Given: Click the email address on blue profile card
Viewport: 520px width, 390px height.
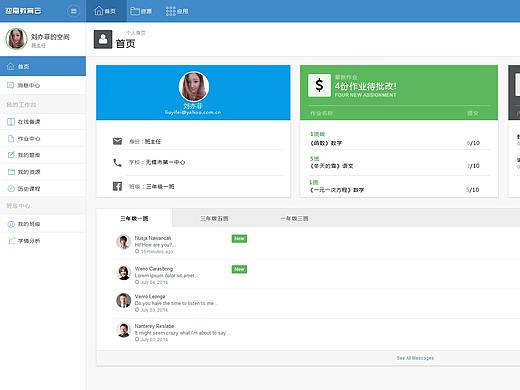Looking at the screenshot, I should click(193, 112).
